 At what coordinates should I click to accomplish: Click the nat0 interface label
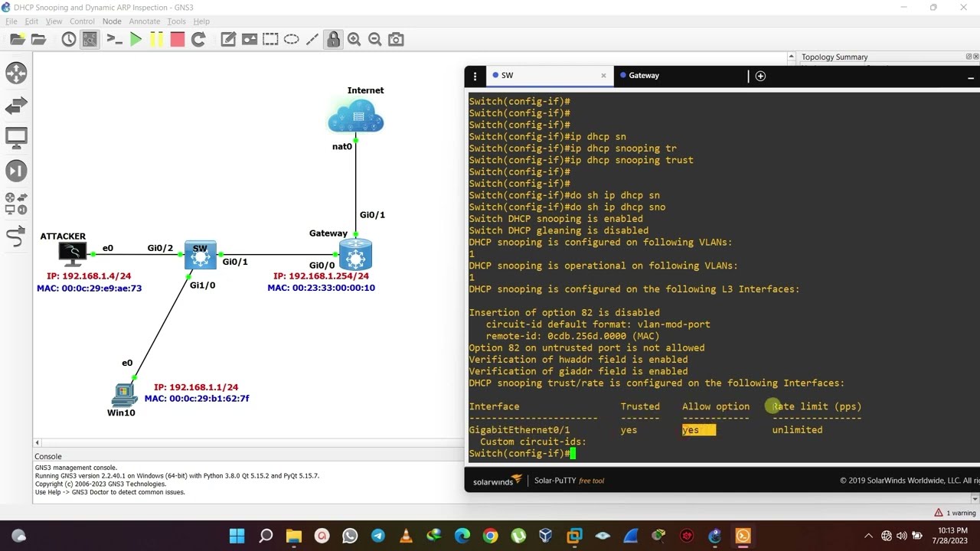click(x=341, y=147)
